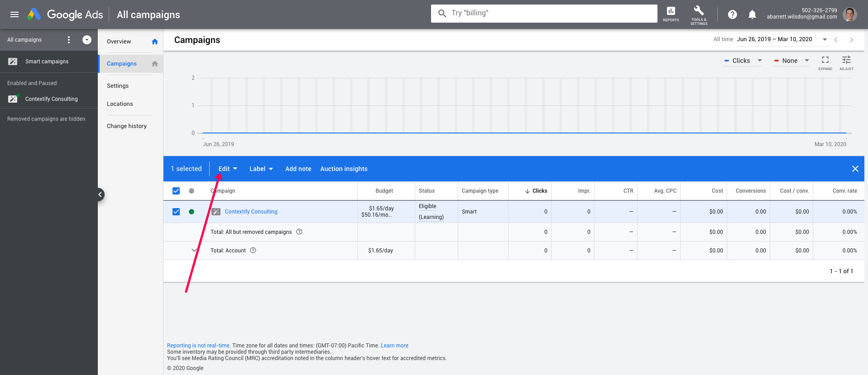Click the Google Ads logo
The image size is (868, 375).
tap(65, 14)
